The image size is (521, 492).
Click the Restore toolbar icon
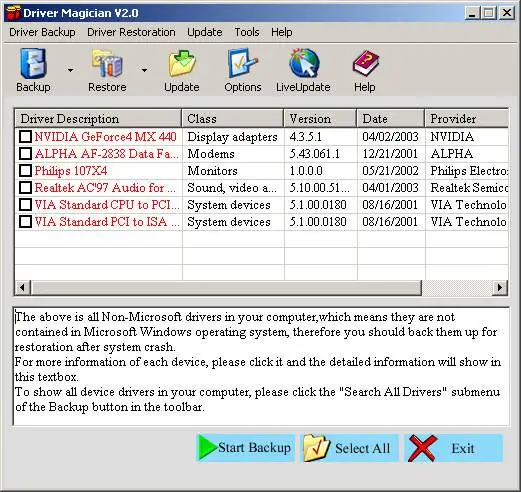point(107,63)
